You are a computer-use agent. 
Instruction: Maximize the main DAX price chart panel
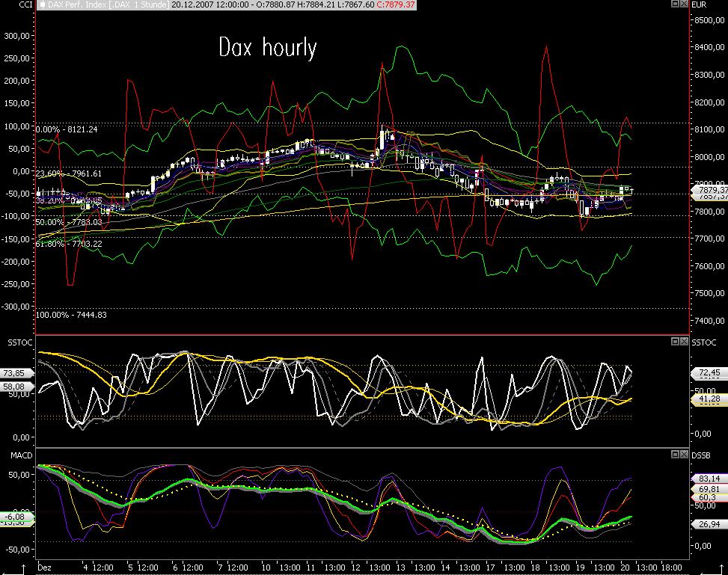(x=676, y=4)
